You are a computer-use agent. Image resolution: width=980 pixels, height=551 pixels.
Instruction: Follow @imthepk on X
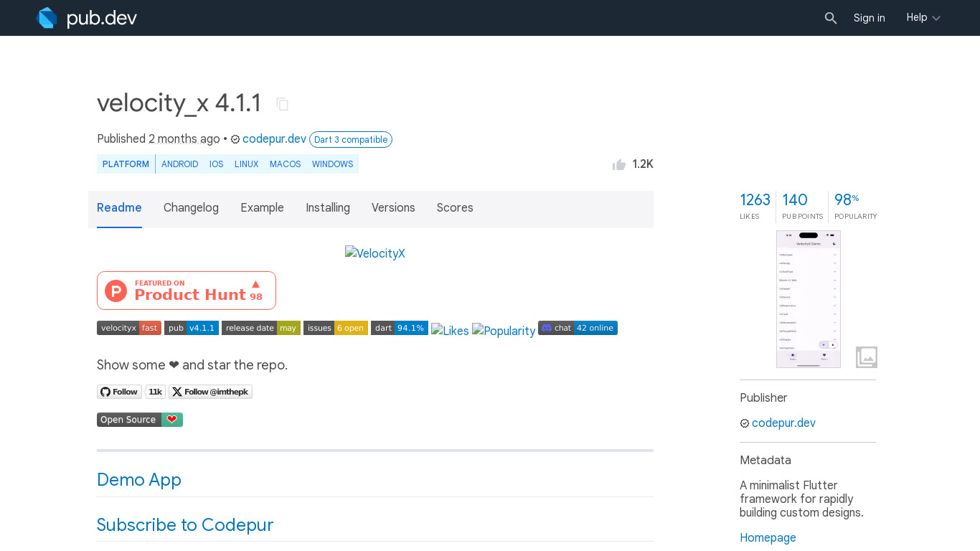point(210,392)
